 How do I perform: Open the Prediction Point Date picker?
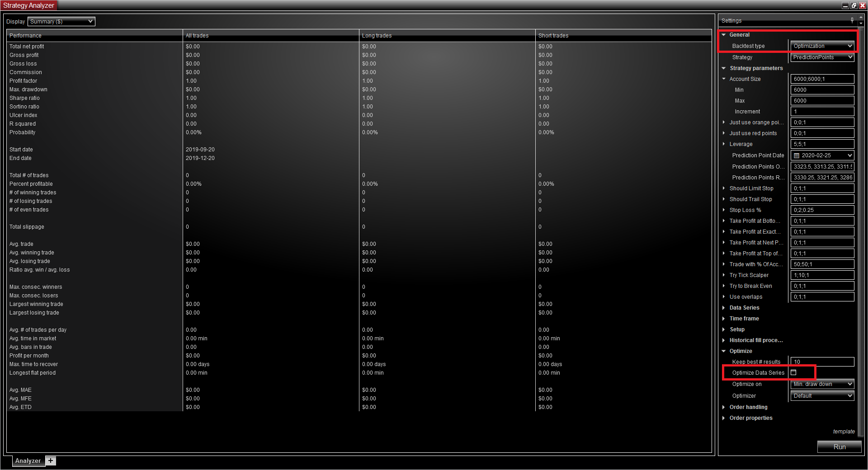[822, 155]
